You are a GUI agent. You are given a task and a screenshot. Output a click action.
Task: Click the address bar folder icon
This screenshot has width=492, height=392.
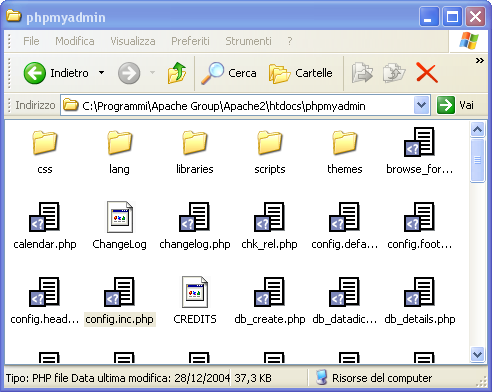click(71, 105)
